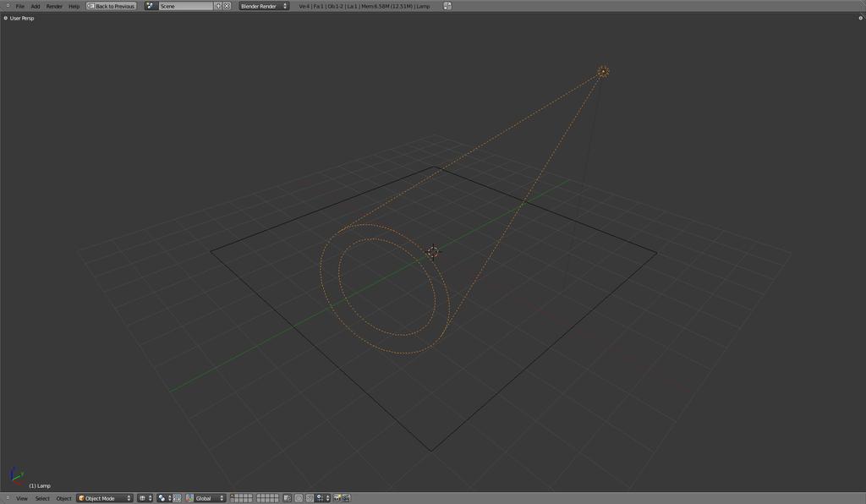Open the Help menu

pos(74,6)
